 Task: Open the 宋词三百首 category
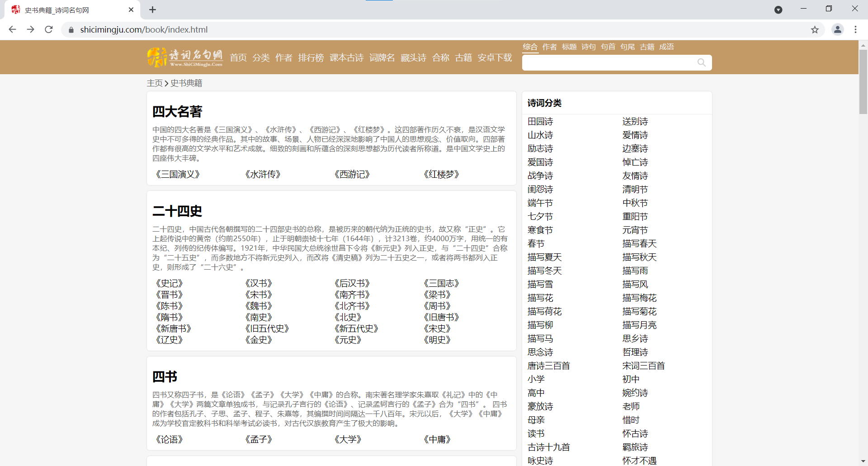coord(644,366)
